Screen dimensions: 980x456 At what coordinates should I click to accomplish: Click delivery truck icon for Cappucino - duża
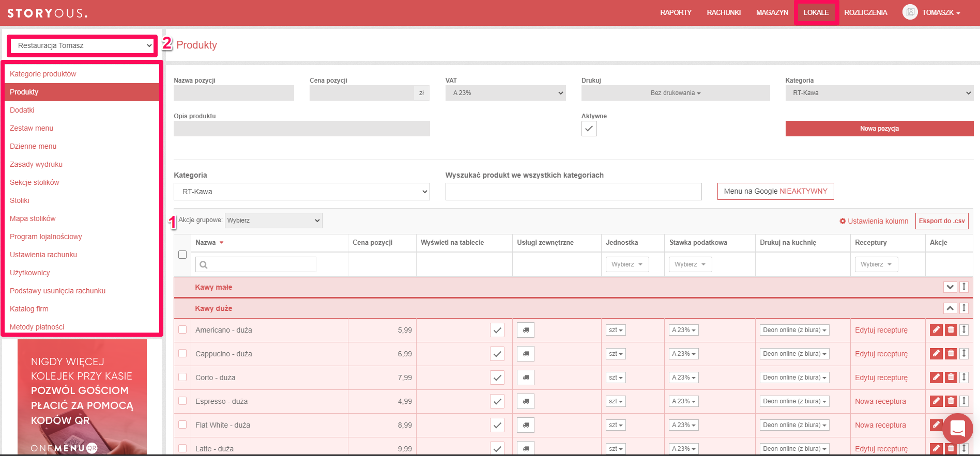tap(526, 354)
